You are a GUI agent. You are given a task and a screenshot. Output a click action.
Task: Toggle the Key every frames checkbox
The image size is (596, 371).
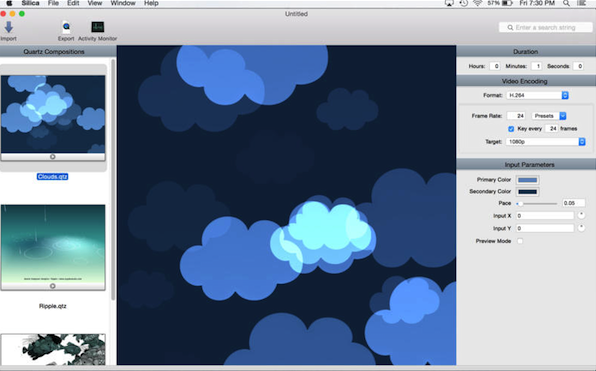(511, 129)
